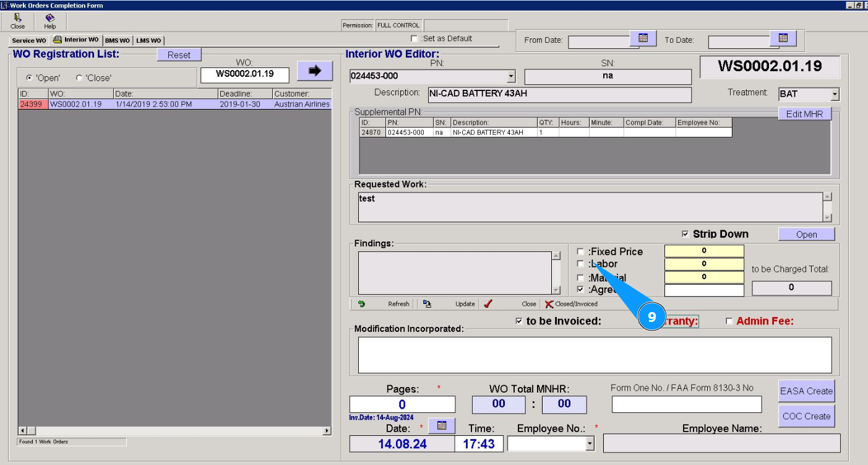Uncheck the Strip Down checkbox

point(685,234)
